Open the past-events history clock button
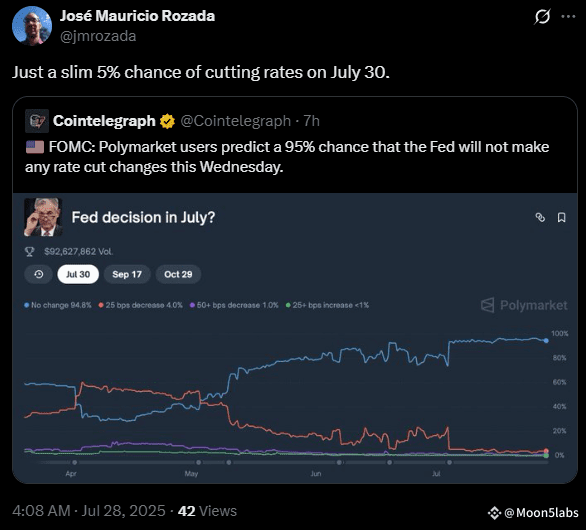 pyautogui.click(x=38, y=274)
